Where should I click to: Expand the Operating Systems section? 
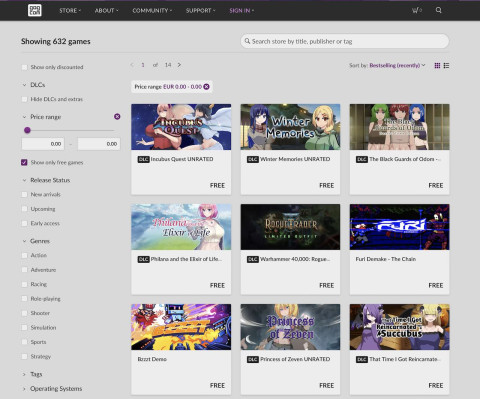pyautogui.click(x=52, y=389)
